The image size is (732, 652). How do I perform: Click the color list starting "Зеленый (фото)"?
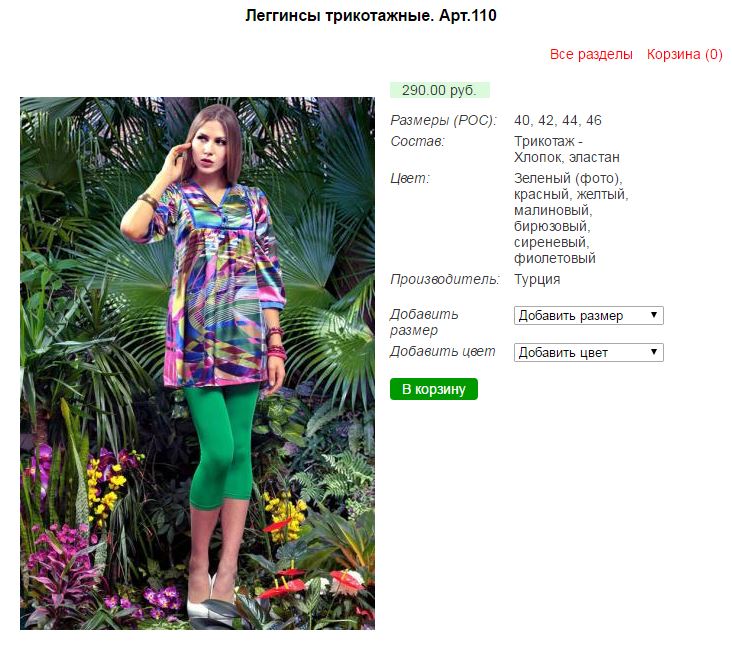tap(571, 218)
